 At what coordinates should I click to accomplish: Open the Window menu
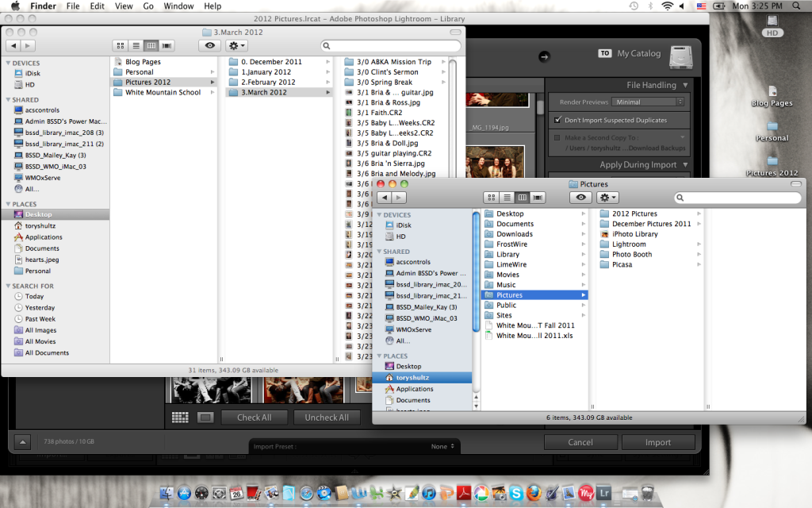178,6
